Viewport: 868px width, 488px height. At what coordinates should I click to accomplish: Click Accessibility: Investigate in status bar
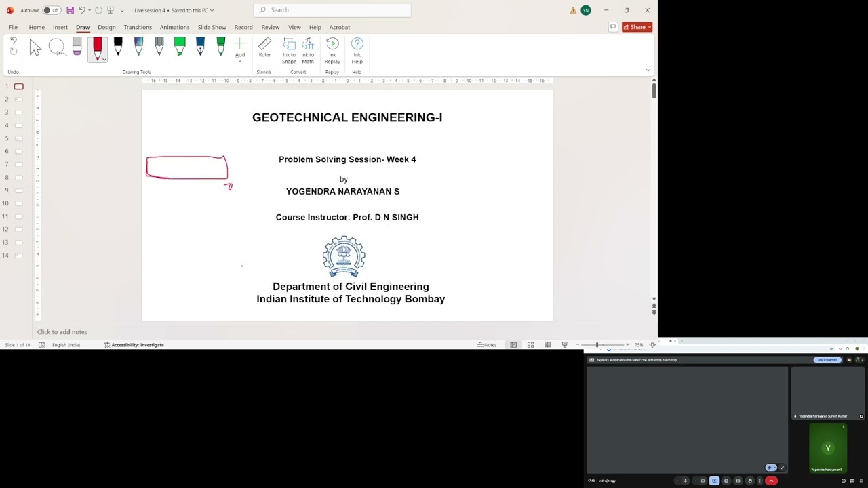(x=134, y=345)
